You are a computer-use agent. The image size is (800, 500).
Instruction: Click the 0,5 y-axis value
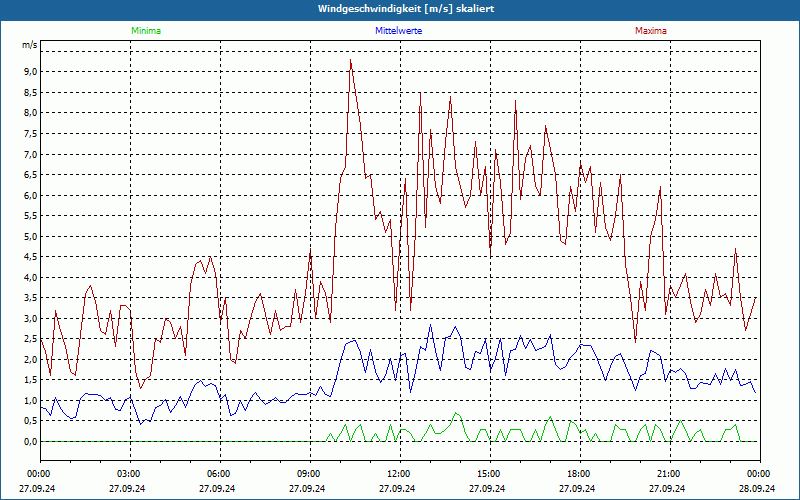click(31, 421)
